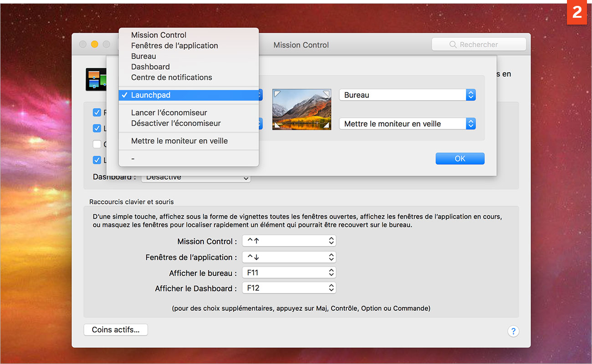Open bottom-right Mettre le moniteur en veille dropdown
Image resolution: width=592 pixels, height=364 pixels.
point(408,124)
